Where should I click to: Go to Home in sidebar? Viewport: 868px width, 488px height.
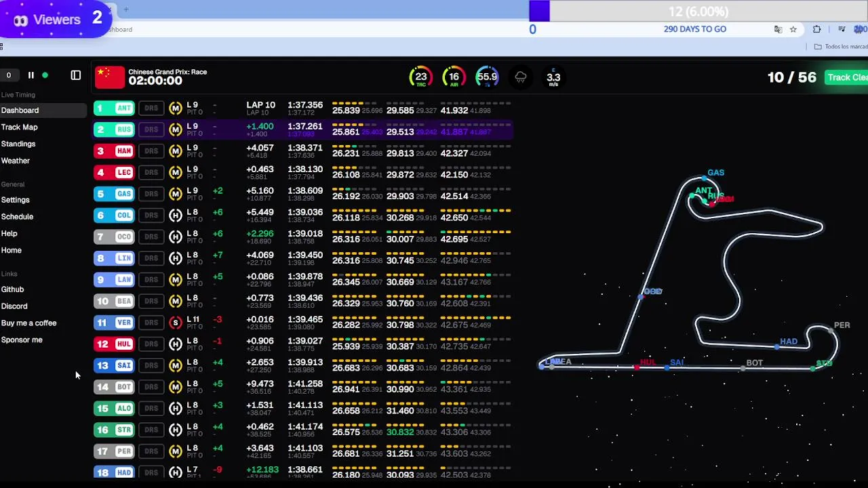[11, 250]
